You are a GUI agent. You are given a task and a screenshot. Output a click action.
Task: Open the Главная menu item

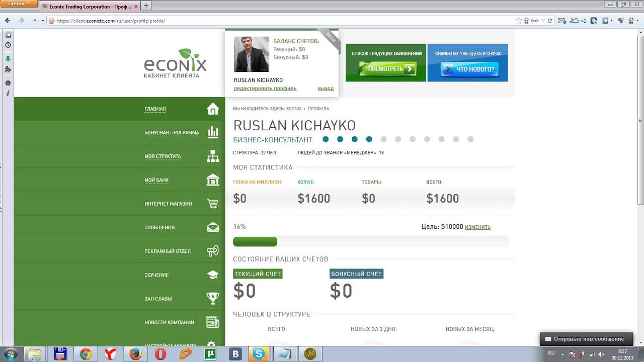(x=155, y=109)
